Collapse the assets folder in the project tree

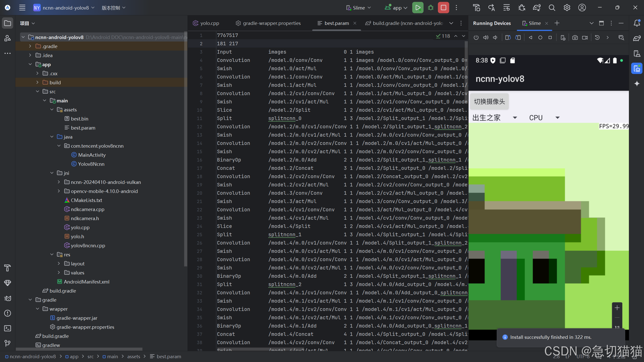52,110
